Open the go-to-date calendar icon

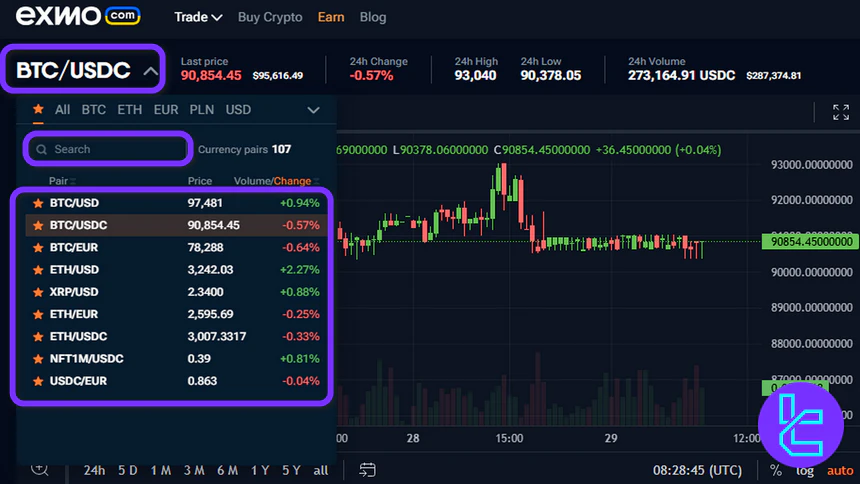pyautogui.click(x=367, y=470)
